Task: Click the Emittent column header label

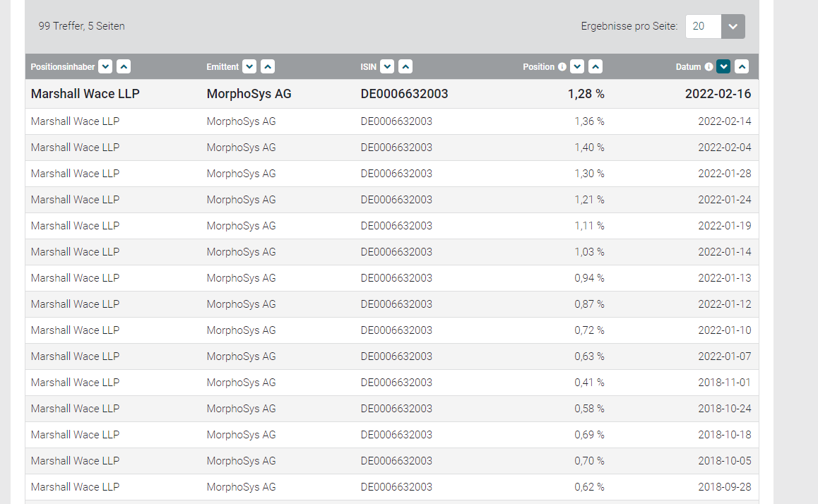Action: point(223,67)
